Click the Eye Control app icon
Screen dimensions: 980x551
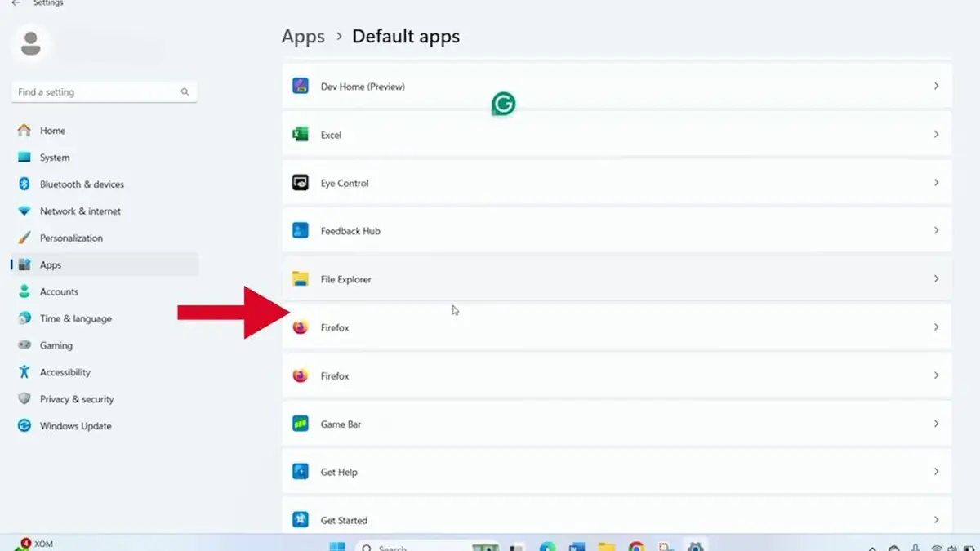tap(301, 183)
